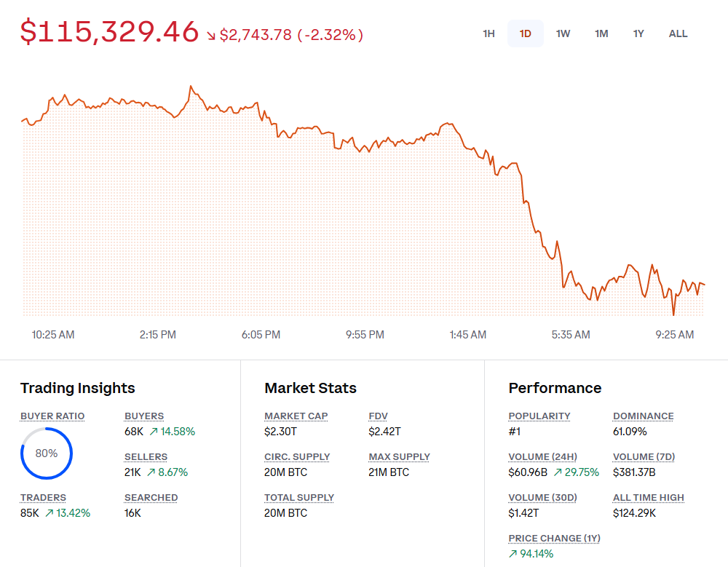The image size is (728, 567).
Task: Click the Max Supply link
Action: (x=399, y=456)
